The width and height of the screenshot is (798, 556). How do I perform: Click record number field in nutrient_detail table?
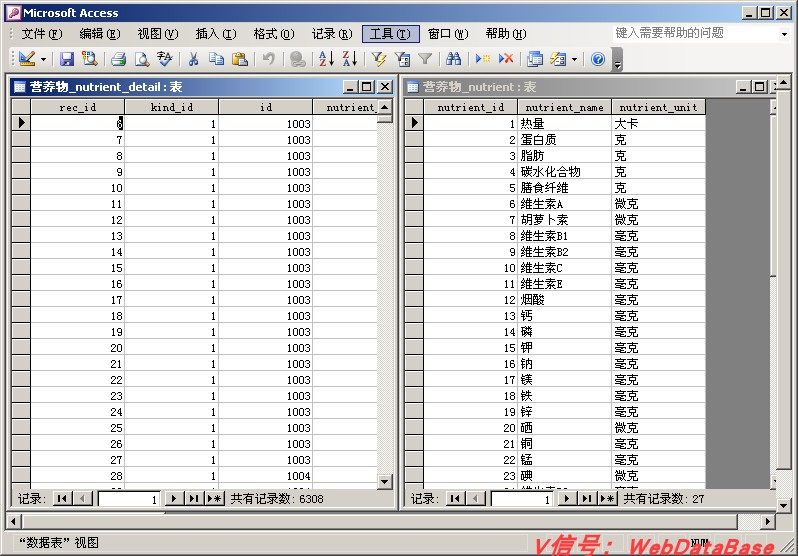pos(129,499)
